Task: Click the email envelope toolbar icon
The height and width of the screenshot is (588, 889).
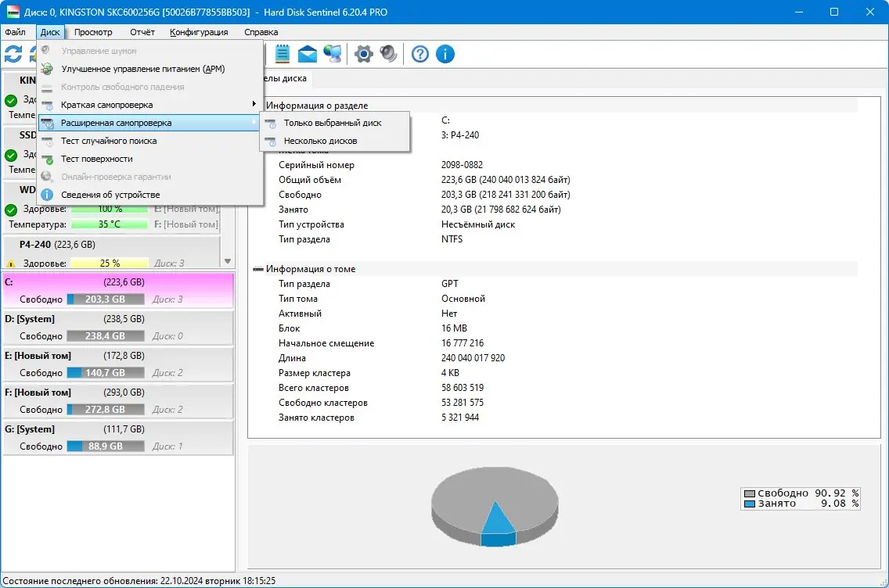Action: pos(307,54)
